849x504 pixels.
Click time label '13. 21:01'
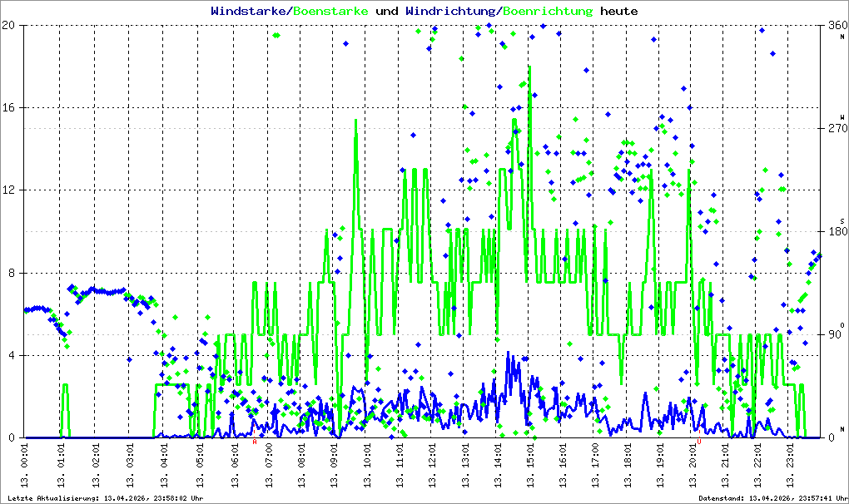coord(724,465)
